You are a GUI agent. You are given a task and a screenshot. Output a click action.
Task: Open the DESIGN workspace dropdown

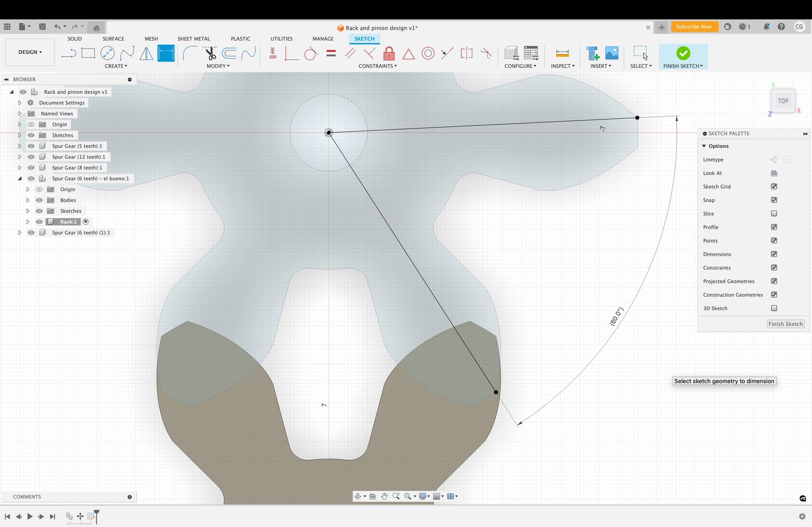30,52
